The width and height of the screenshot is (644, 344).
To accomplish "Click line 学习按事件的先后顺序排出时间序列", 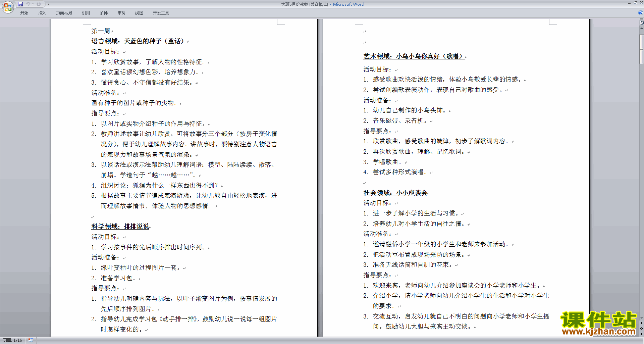I will [153, 247].
